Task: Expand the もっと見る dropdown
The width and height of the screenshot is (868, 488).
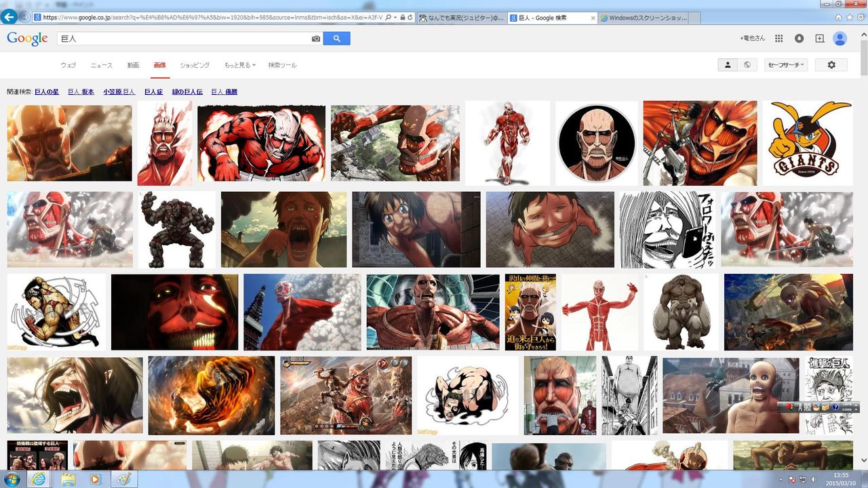Action: click(240, 65)
